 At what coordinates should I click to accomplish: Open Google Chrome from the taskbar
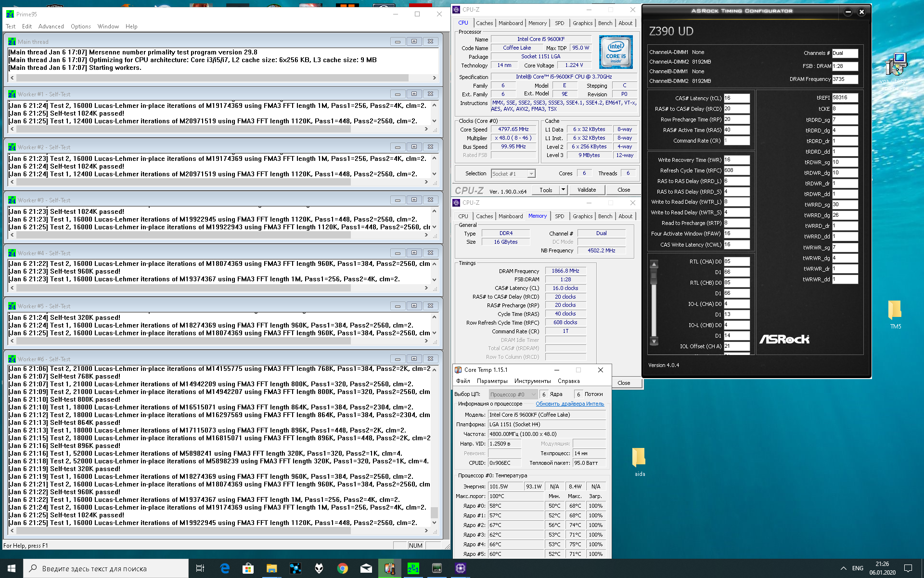point(343,568)
